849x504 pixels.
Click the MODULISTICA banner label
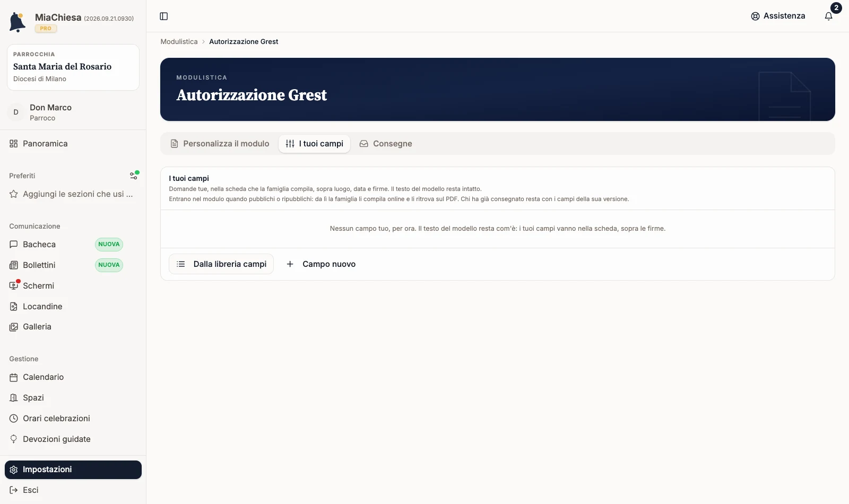coord(202,77)
